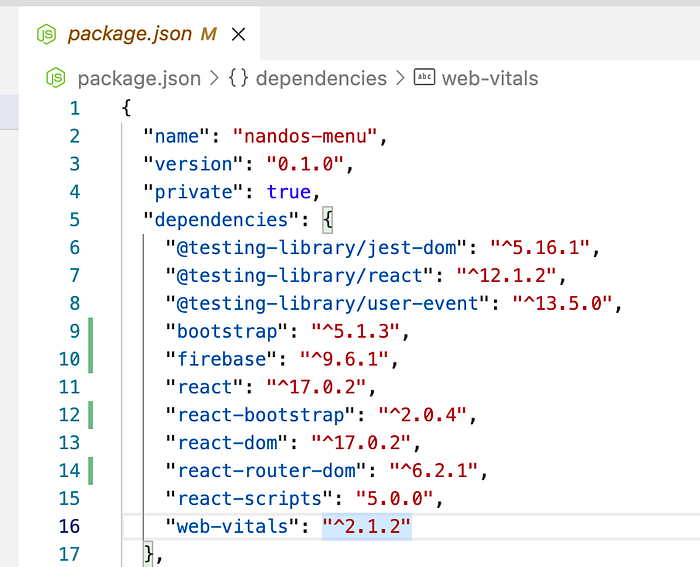Click the "^5.16.1" version value
This screenshot has width=700, height=567.
point(540,248)
